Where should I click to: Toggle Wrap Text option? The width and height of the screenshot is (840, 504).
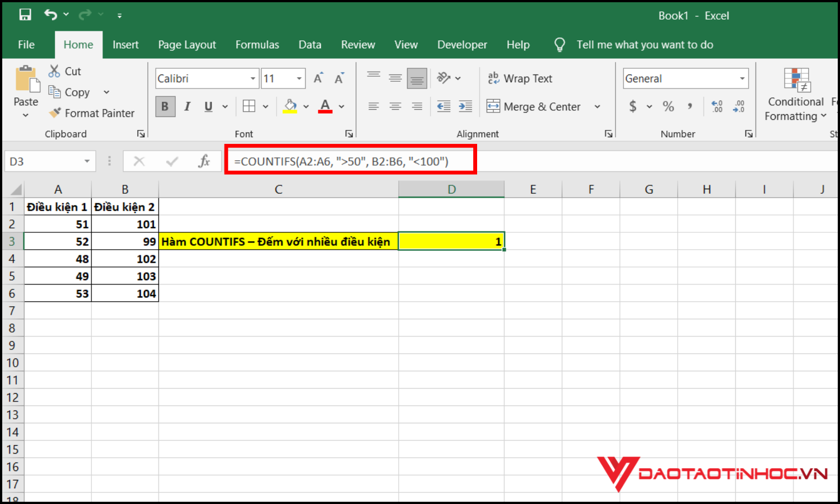coord(520,78)
